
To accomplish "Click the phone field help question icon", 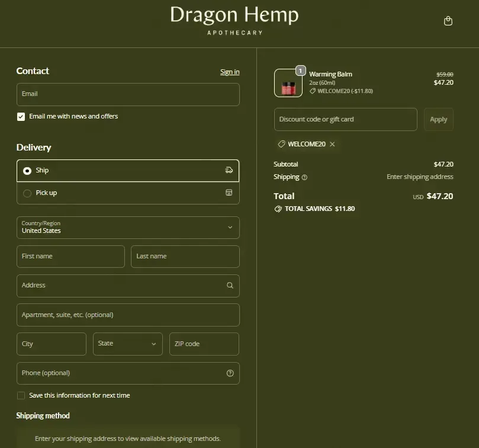I will [230, 373].
